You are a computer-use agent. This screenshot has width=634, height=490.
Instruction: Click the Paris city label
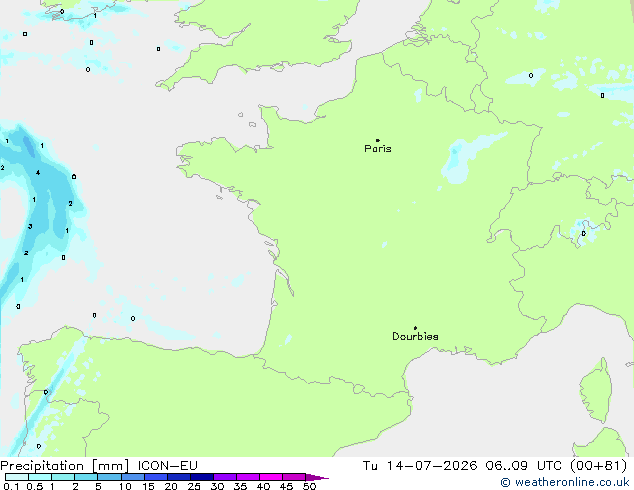[378, 149]
